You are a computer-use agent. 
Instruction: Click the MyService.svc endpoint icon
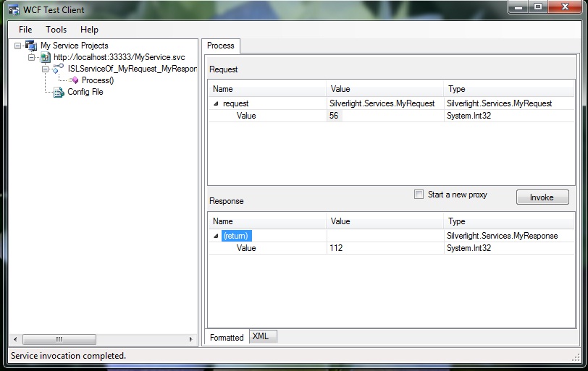point(46,57)
